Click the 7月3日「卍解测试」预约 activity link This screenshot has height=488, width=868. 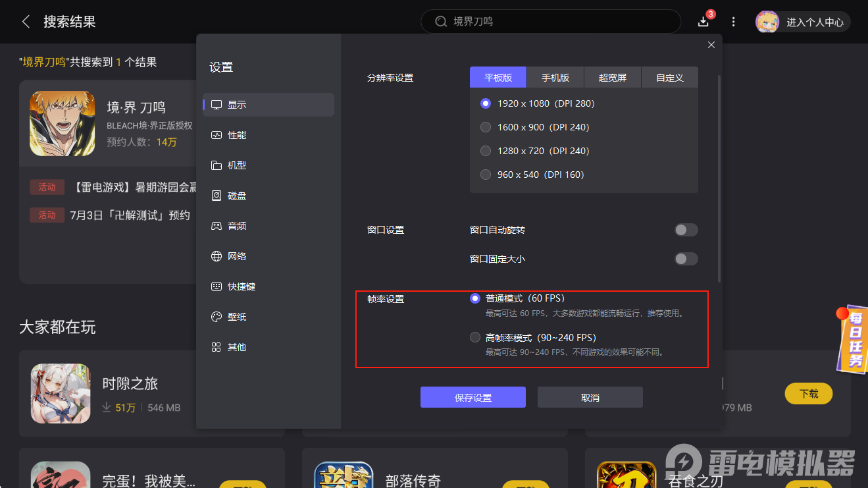click(130, 215)
